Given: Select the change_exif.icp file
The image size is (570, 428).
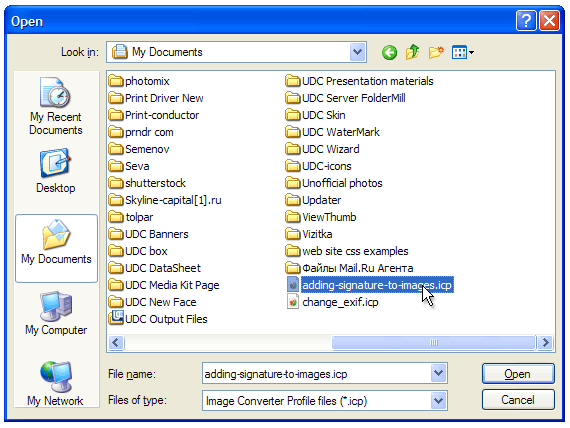Looking at the screenshot, I should [333, 302].
